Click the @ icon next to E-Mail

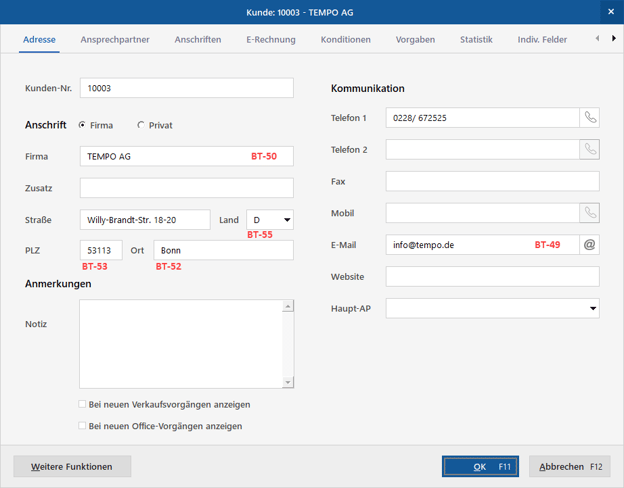click(590, 245)
